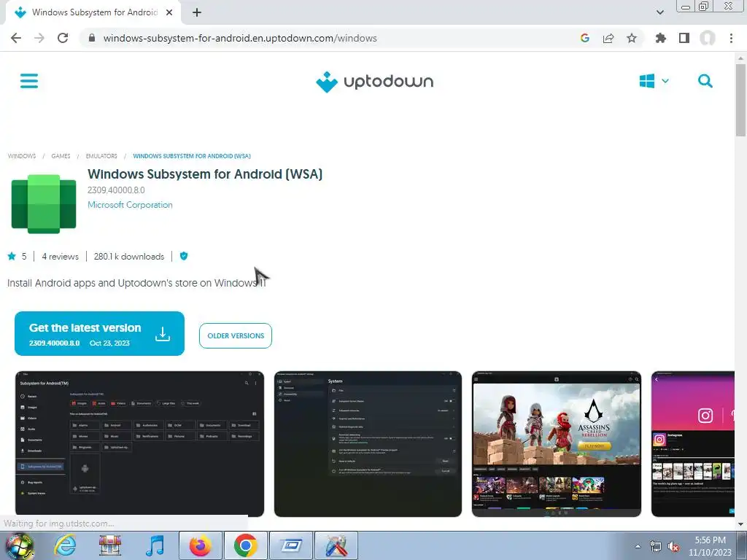Click the network tray icon

coord(656,546)
